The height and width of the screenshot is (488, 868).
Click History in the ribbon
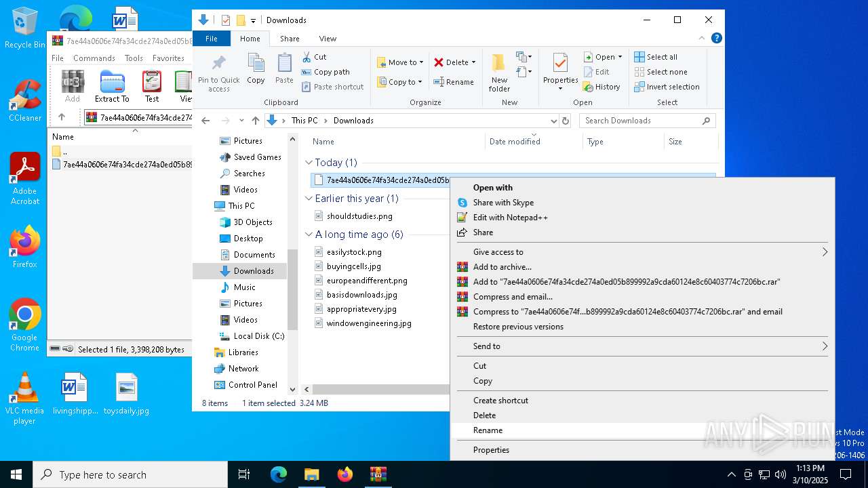601,87
